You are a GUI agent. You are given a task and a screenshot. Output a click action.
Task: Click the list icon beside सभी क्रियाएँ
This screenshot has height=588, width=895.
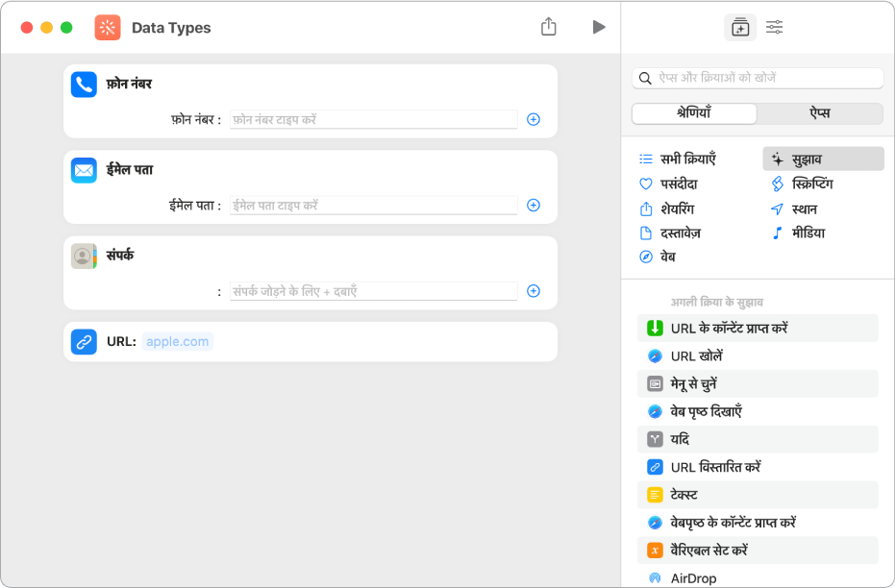(646, 159)
